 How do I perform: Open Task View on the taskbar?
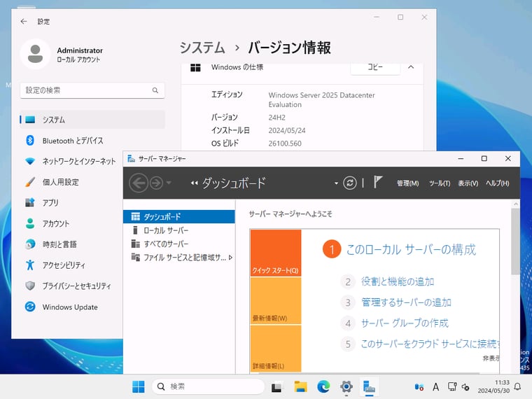(277, 387)
